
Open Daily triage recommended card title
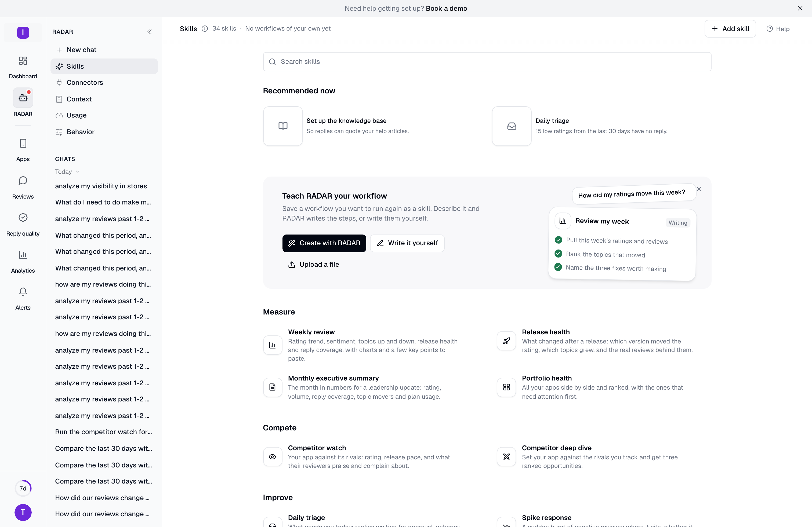[552, 121]
